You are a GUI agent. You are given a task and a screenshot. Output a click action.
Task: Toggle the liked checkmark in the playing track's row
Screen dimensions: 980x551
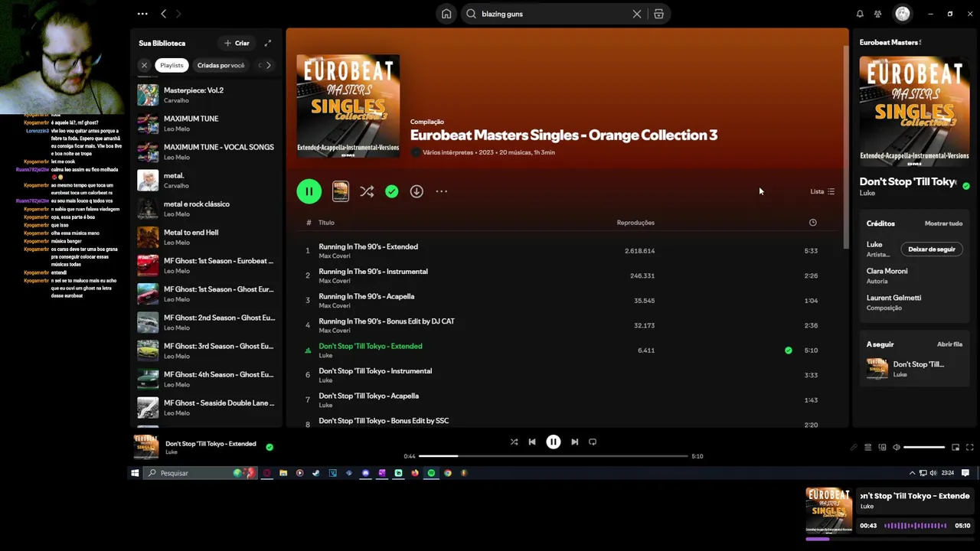(788, 350)
